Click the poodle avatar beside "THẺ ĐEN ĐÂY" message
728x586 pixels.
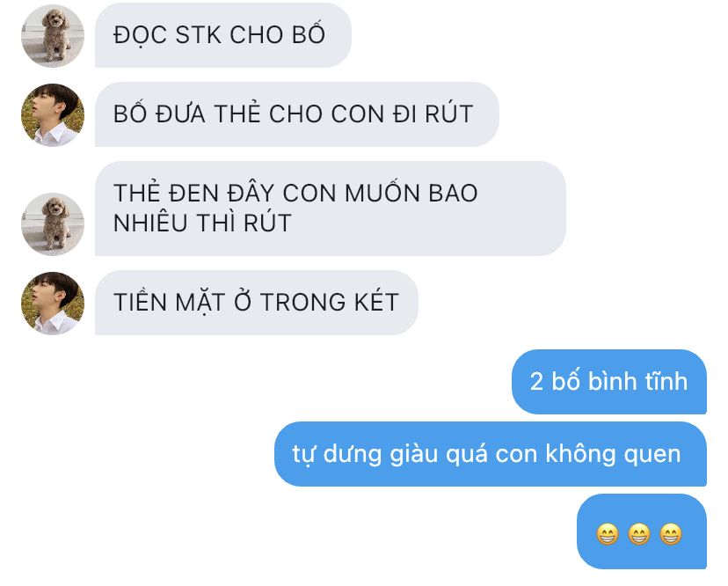53,224
